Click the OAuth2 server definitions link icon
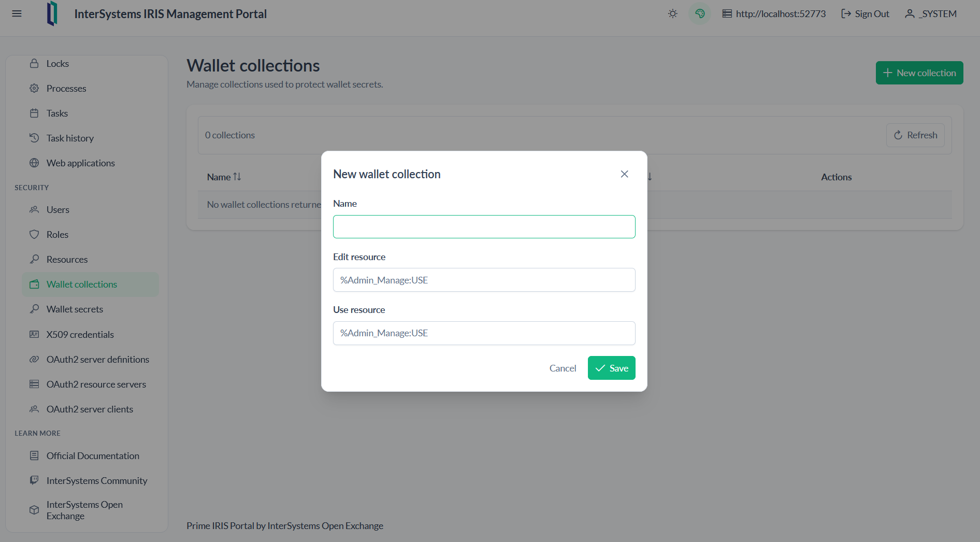Screen dimensions: 980x542 tap(34, 359)
